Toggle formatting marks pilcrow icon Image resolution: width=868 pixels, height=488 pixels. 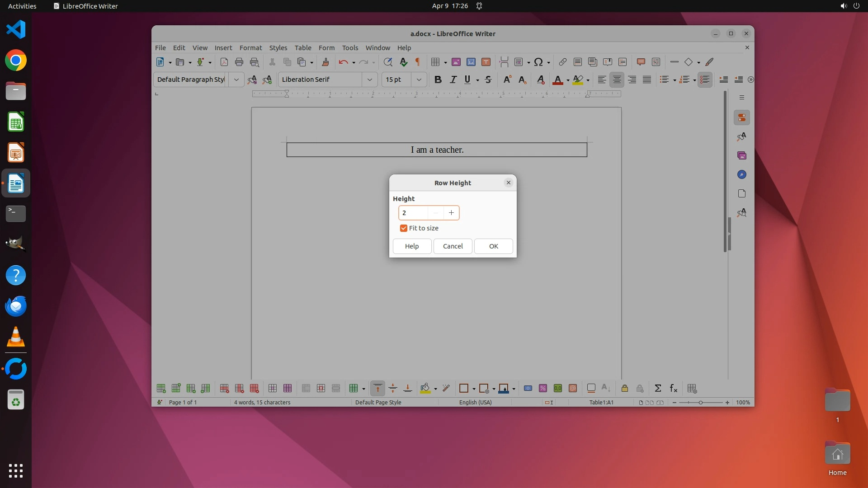[418, 62]
